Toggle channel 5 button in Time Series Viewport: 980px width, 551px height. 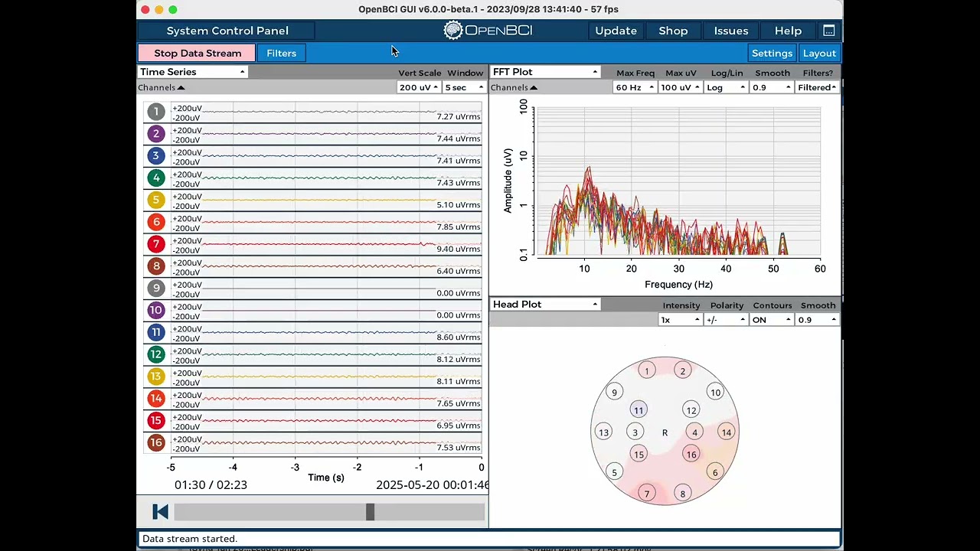[156, 201]
